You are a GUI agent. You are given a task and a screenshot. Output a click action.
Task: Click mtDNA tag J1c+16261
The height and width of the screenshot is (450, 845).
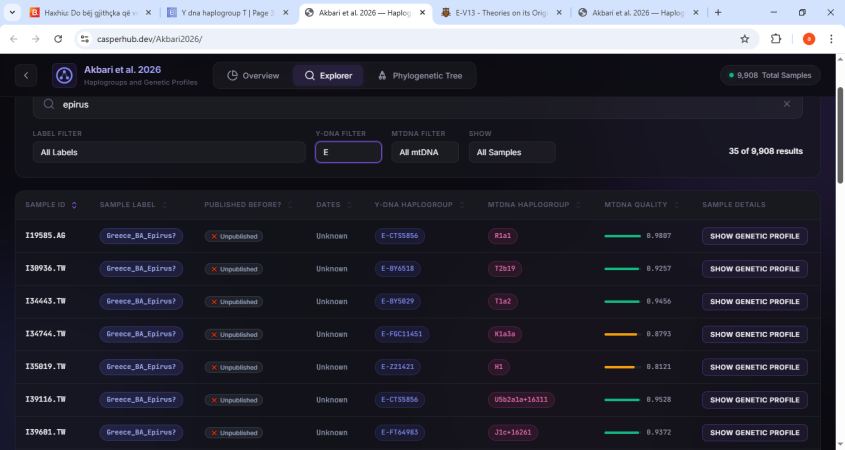(513, 433)
